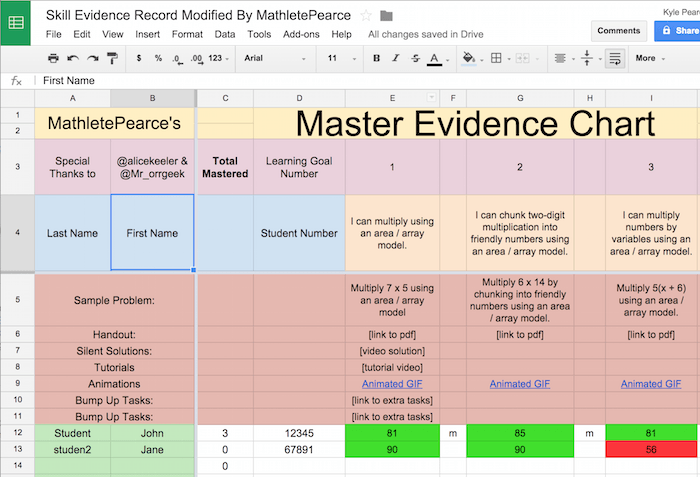This screenshot has height=477, width=700.
Task: Click the move to folder icon
Action: click(387, 15)
